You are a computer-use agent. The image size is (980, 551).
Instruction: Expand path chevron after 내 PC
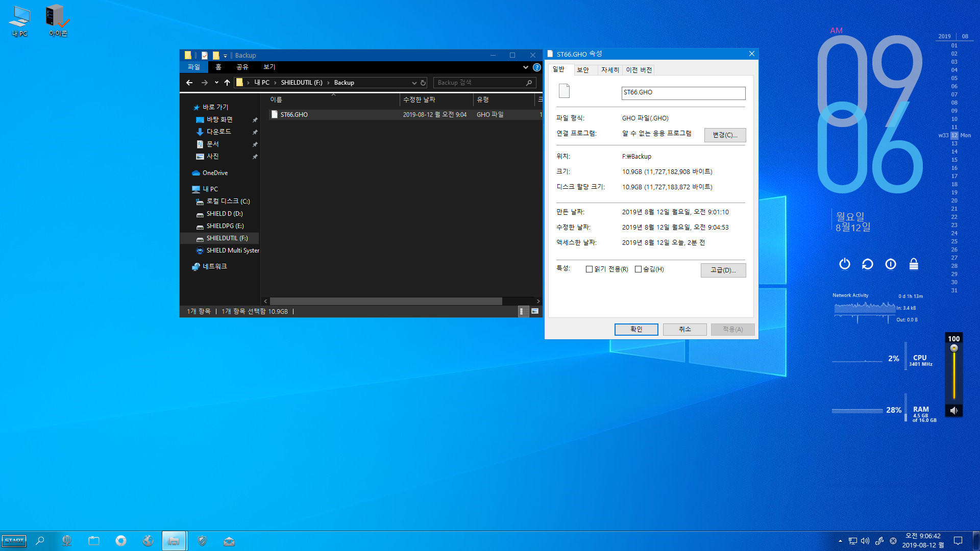tap(275, 83)
